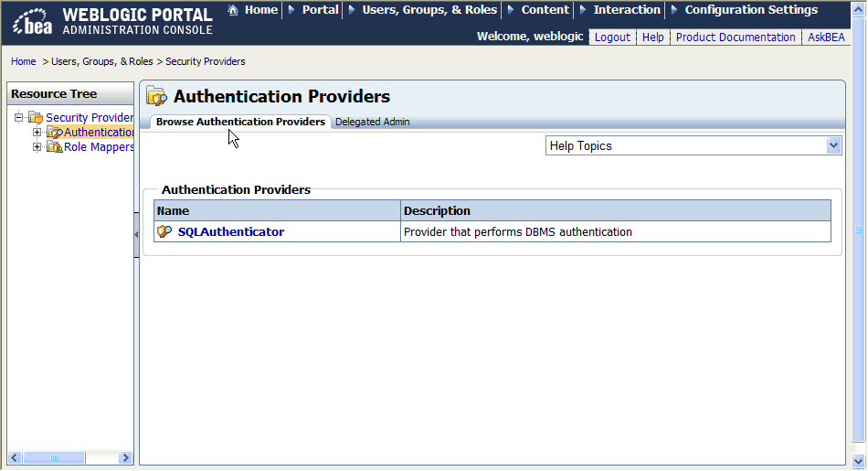Switch to the Delegated Admin tab
This screenshot has width=868, height=471.
pyautogui.click(x=373, y=122)
